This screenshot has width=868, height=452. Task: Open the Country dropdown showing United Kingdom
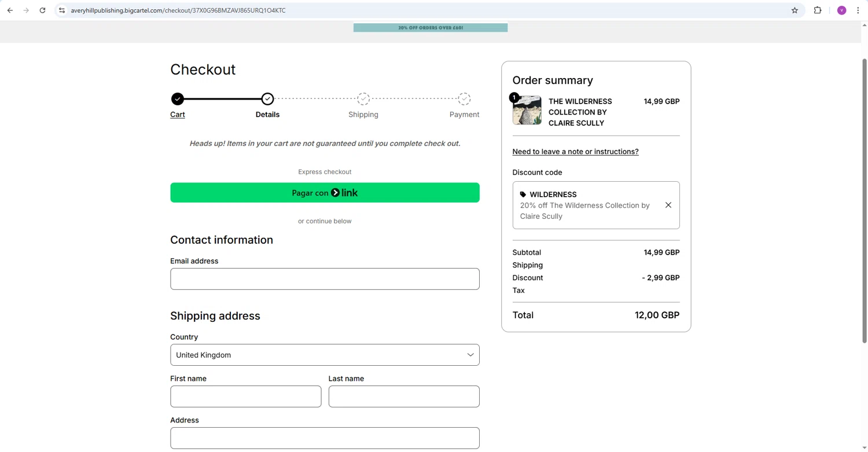pos(325,355)
